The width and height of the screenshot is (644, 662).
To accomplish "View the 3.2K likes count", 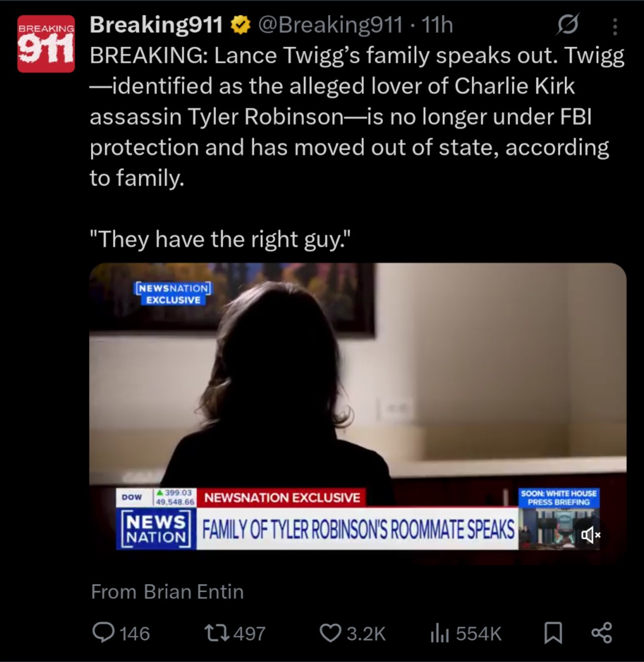I will click(x=366, y=634).
